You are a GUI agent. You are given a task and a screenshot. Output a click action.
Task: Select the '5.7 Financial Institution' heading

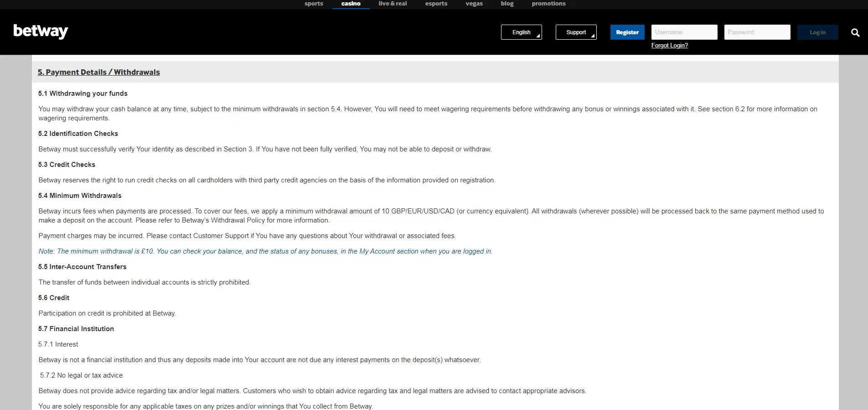[76, 329]
